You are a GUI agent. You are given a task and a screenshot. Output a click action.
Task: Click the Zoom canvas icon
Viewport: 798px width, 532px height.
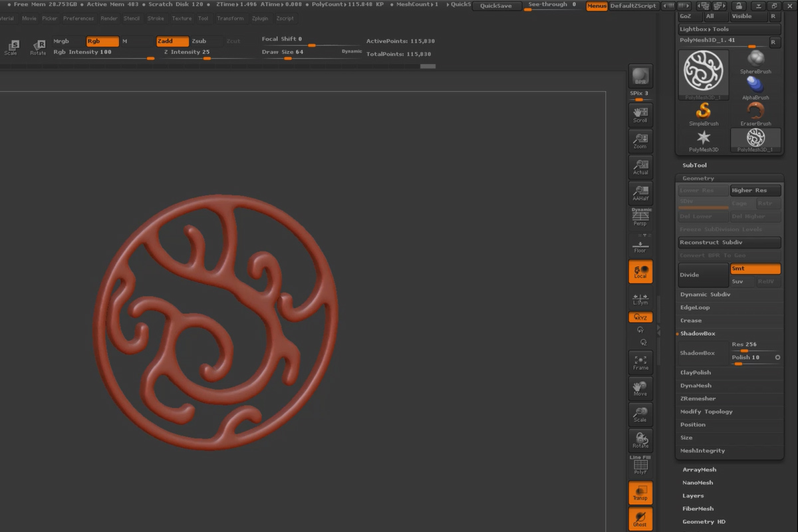(640, 140)
